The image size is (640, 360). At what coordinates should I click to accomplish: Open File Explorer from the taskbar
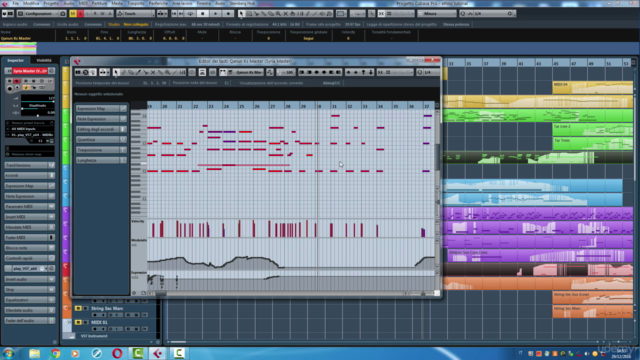tap(35, 353)
